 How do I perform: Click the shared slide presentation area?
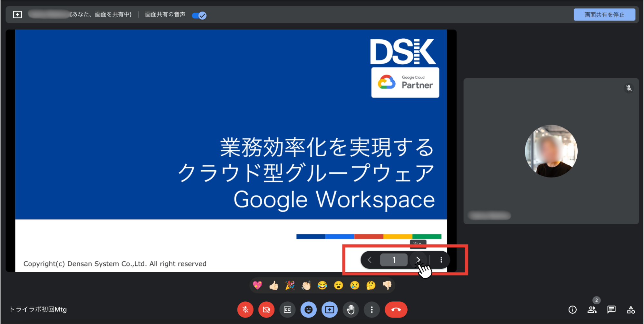tap(231, 151)
